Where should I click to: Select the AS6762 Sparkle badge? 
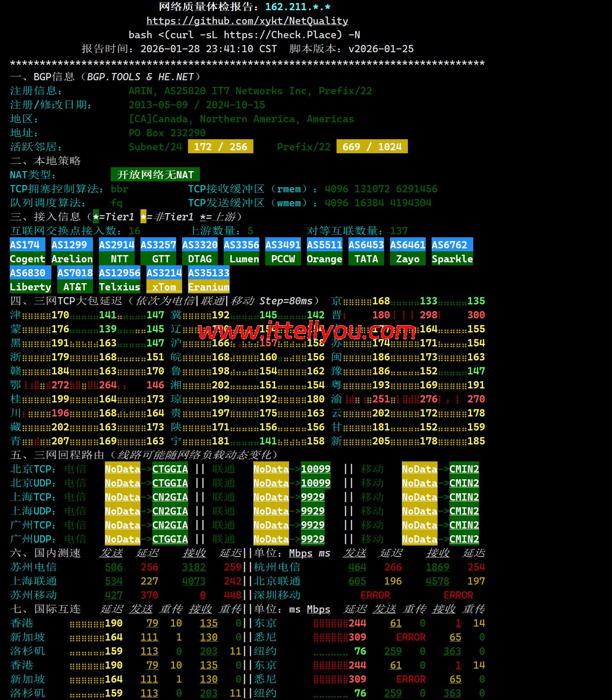click(x=452, y=252)
